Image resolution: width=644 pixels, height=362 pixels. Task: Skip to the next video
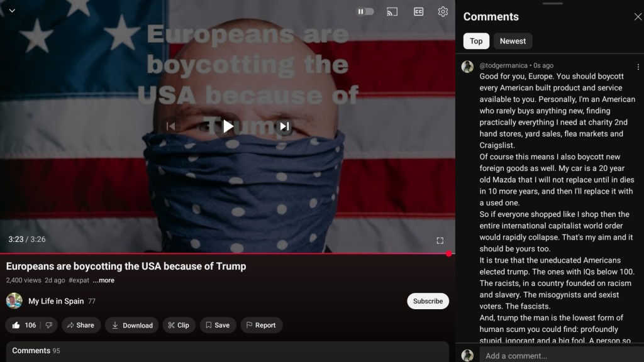point(284,126)
